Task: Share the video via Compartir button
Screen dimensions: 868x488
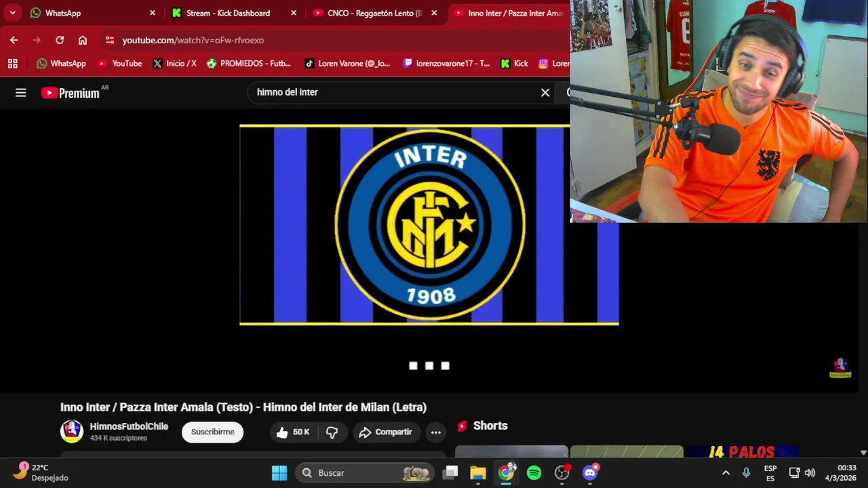Action: pyautogui.click(x=385, y=432)
